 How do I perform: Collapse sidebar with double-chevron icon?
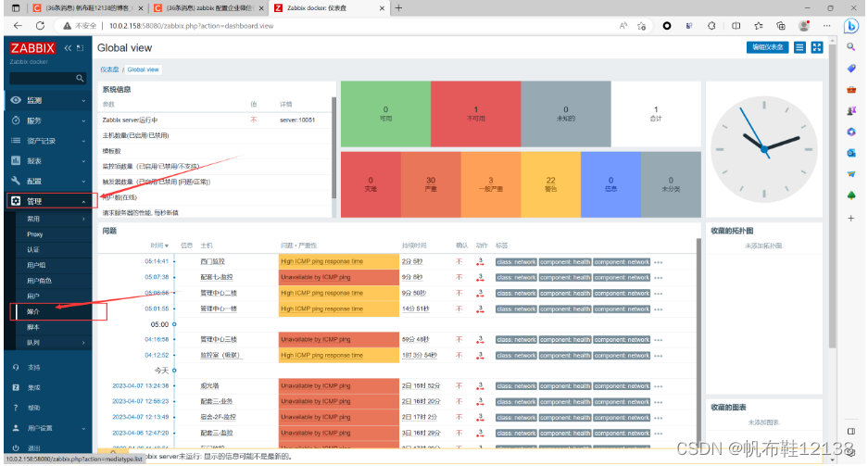68,48
